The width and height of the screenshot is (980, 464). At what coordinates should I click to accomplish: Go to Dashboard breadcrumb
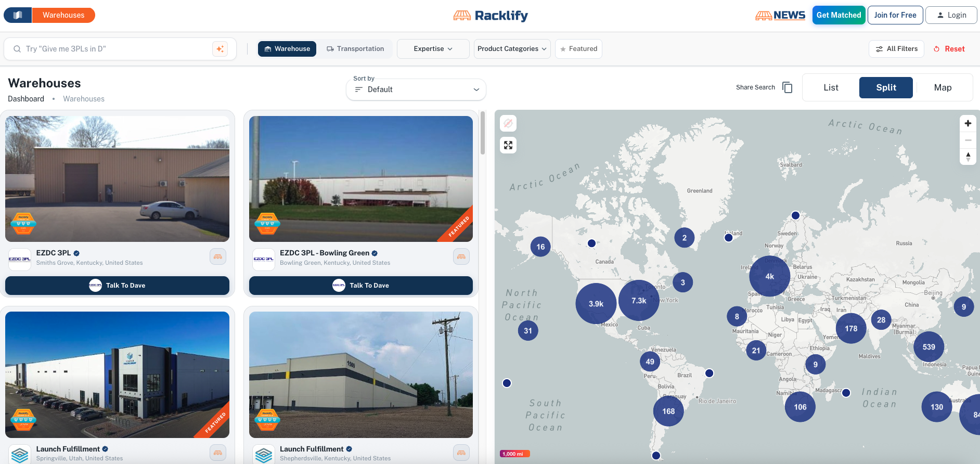(x=26, y=99)
